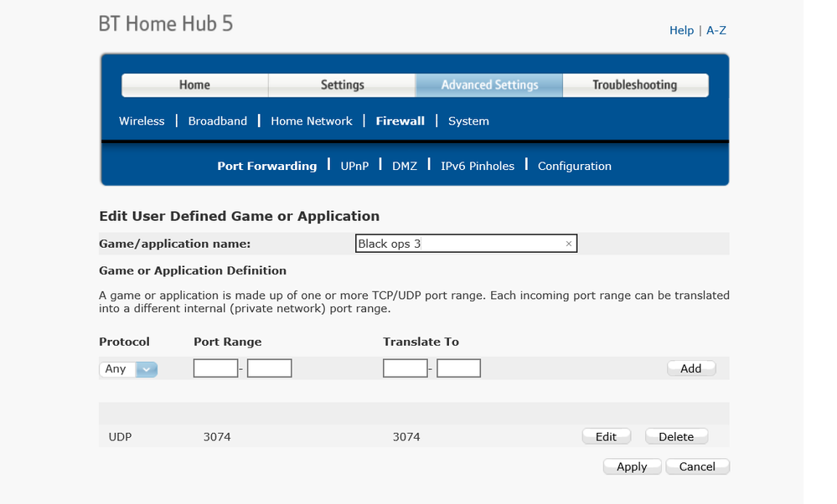Clear the game name field with the X icon
Image resolution: width=837 pixels, height=504 pixels.
[x=569, y=244]
